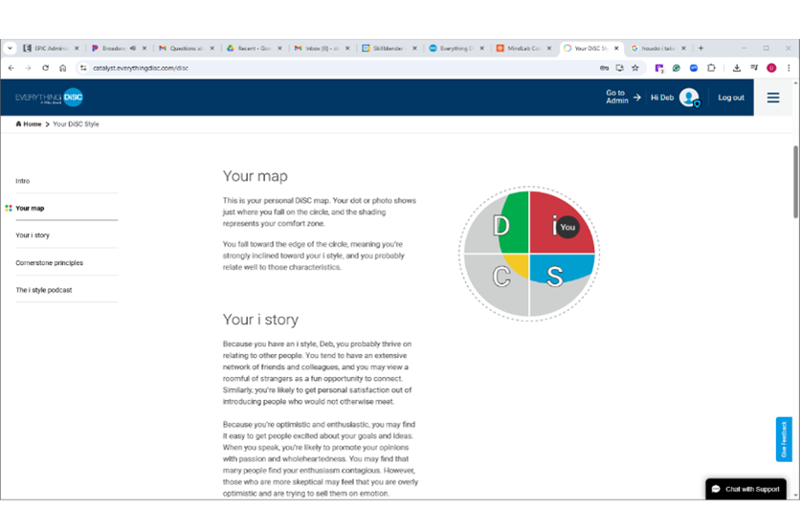This screenshot has height=532, width=800.
Task: Click the D quadrant letter on the map
Action: pyautogui.click(x=501, y=226)
